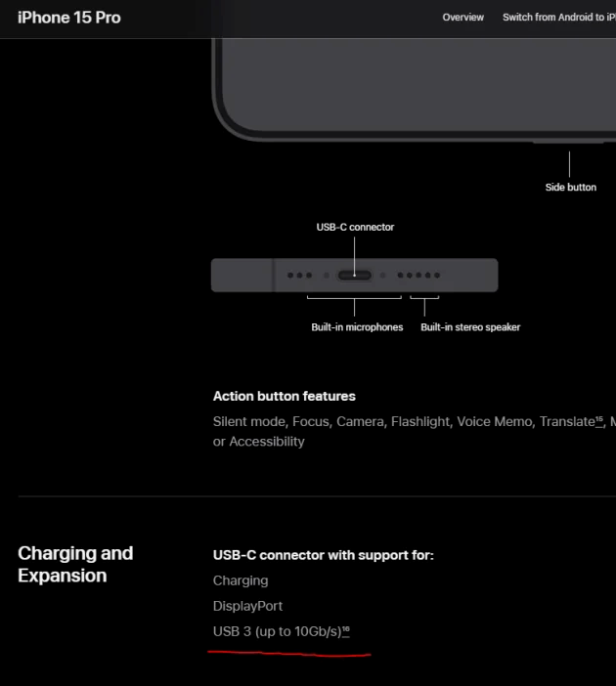Click the 'or Accessibility' text line

click(258, 442)
